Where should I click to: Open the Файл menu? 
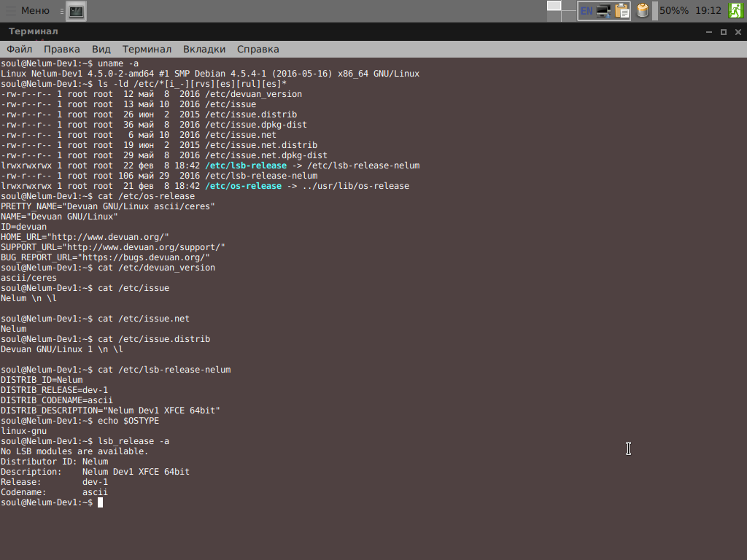(20, 49)
